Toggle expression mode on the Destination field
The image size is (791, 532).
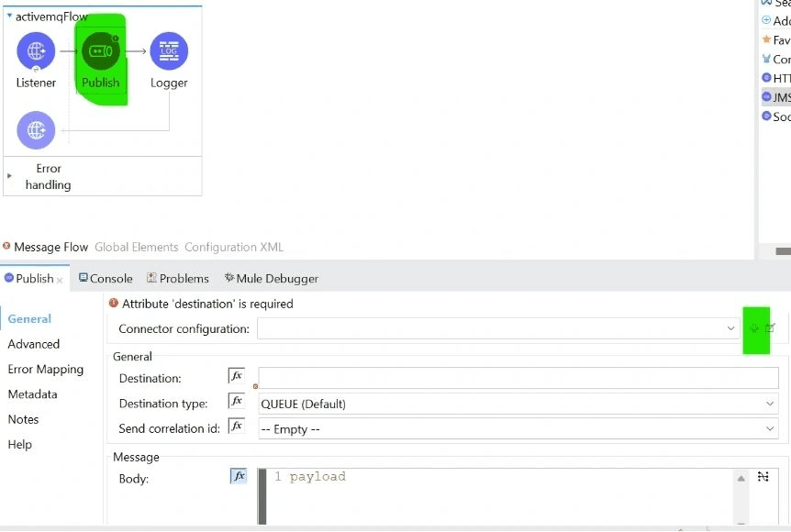coord(237,375)
